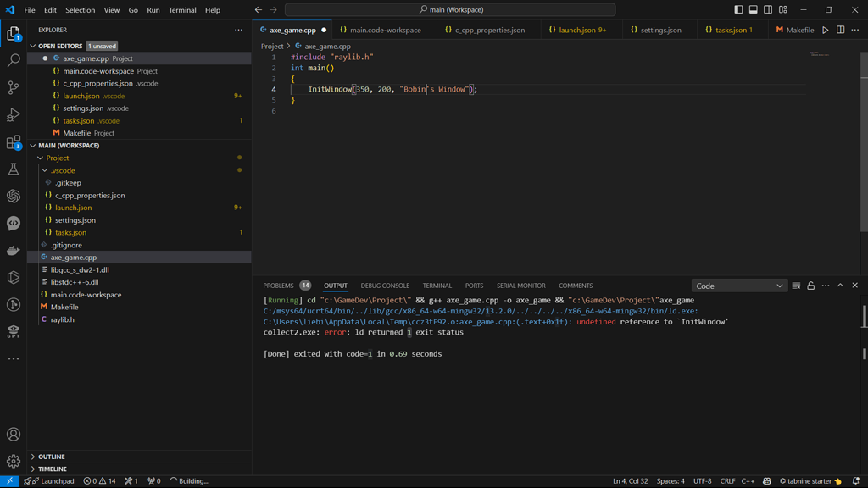The width and height of the screenshot is (868, 488).
Task: Switch to the Debug Console panel tab
Action: pos(385,286)
